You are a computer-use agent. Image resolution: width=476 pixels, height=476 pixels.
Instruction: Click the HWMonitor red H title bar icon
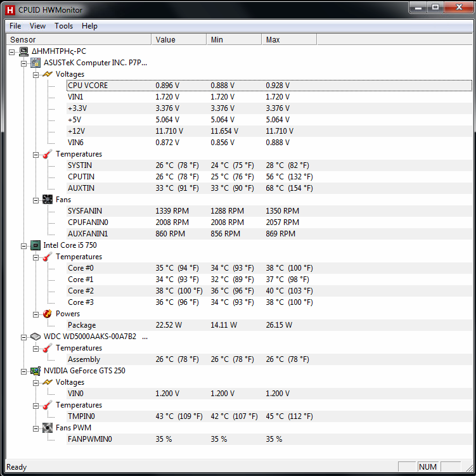[10, 10]
